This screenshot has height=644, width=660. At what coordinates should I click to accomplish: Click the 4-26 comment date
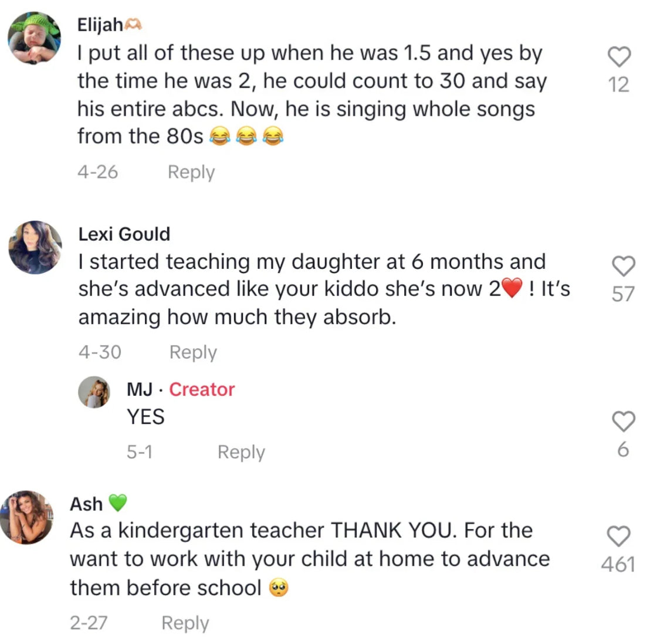(x=97, y=172)
